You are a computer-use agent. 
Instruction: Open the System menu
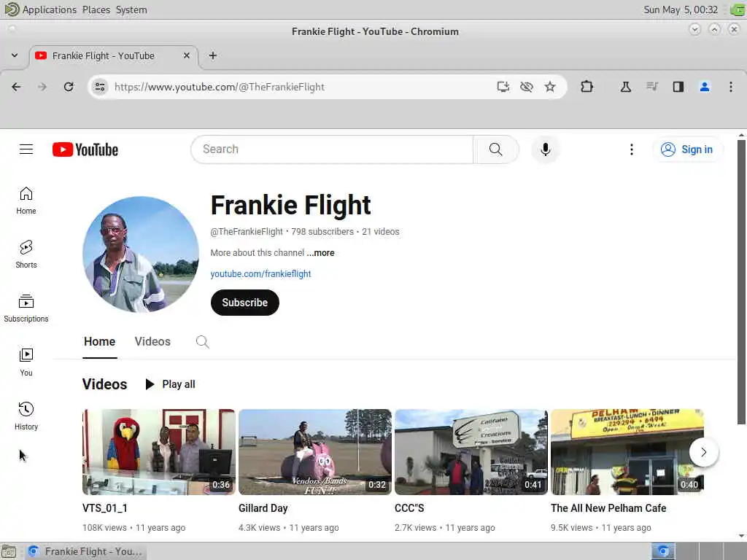tap(131, 9)
